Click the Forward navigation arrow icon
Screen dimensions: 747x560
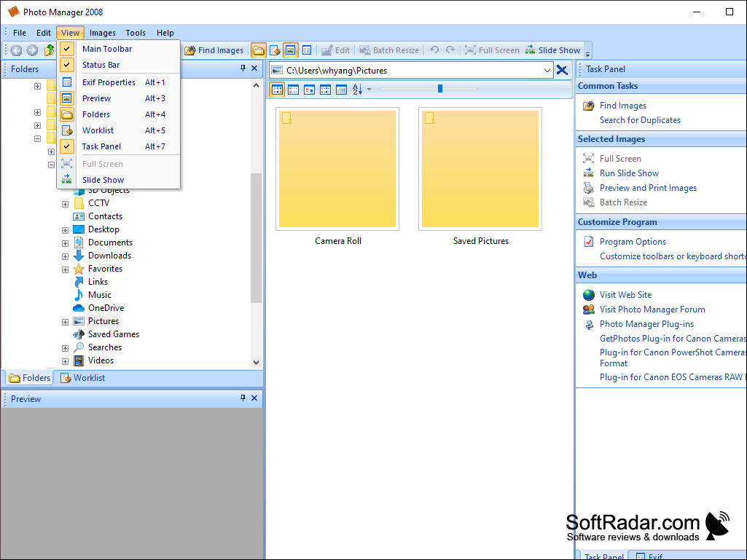click(32, 50)
